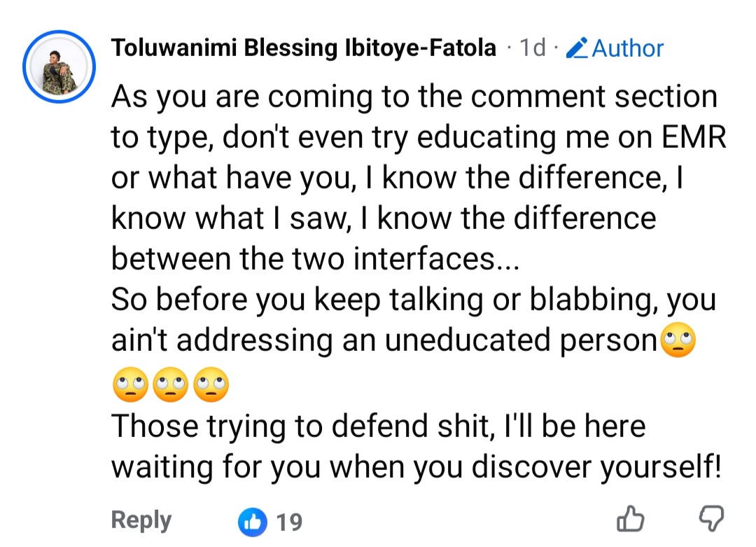Click the middle eye-roll emoji in the emoji row
The image size is (756, 547).
tap(171, 385)
